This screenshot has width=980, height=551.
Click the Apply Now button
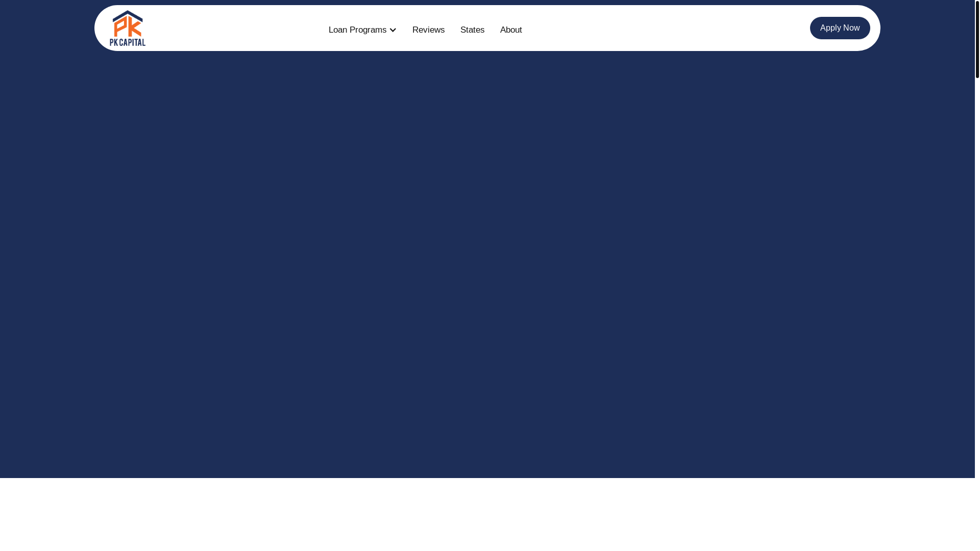tap(840, 28)
